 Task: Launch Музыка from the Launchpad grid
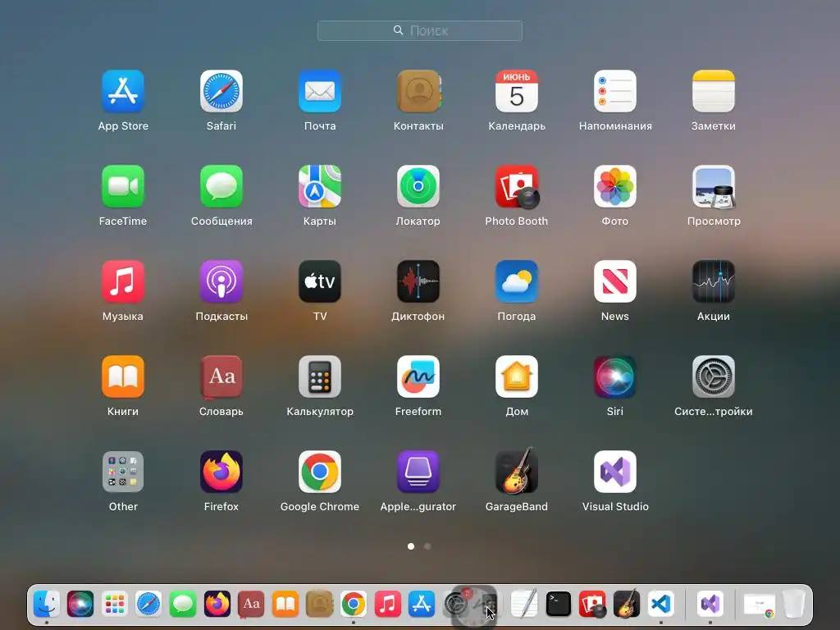click(x=123, y=282)
